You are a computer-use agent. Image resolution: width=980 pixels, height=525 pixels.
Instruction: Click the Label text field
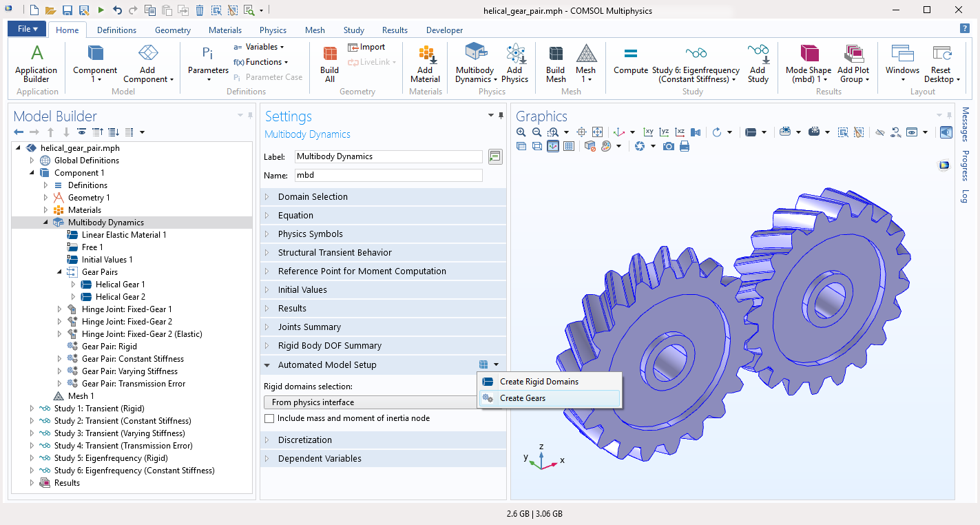point(388,156)
